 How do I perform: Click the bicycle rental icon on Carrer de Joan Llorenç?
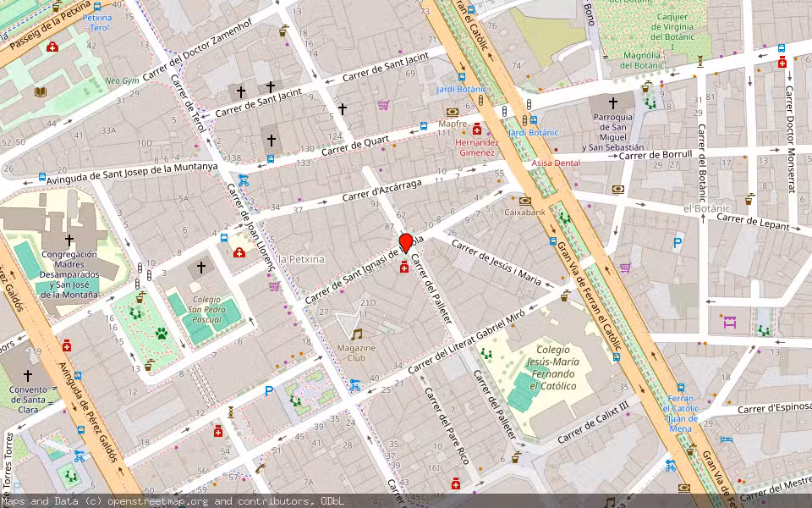(244, 180)
